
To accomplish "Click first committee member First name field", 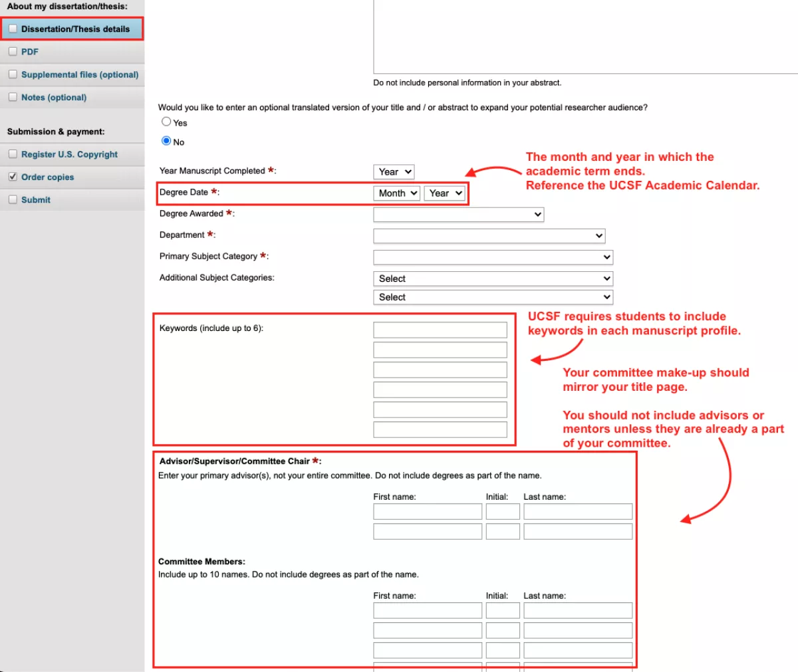I will point(428,610).
